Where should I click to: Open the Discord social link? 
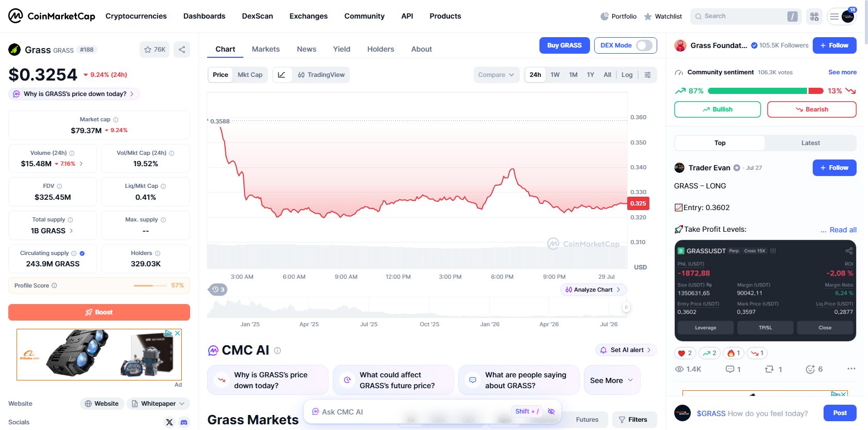point(183,422)
